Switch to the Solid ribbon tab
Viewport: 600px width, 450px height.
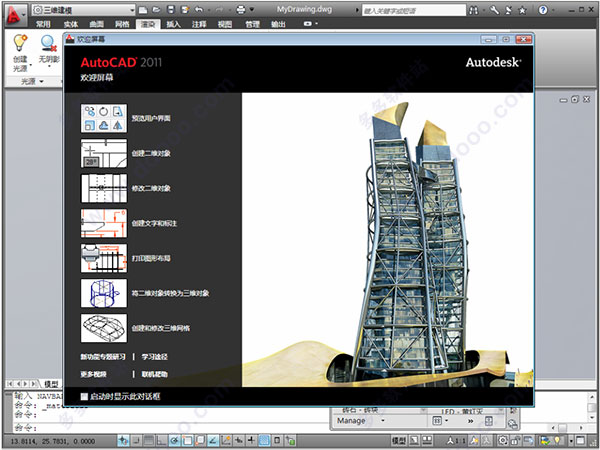click(x=71, y=24)
